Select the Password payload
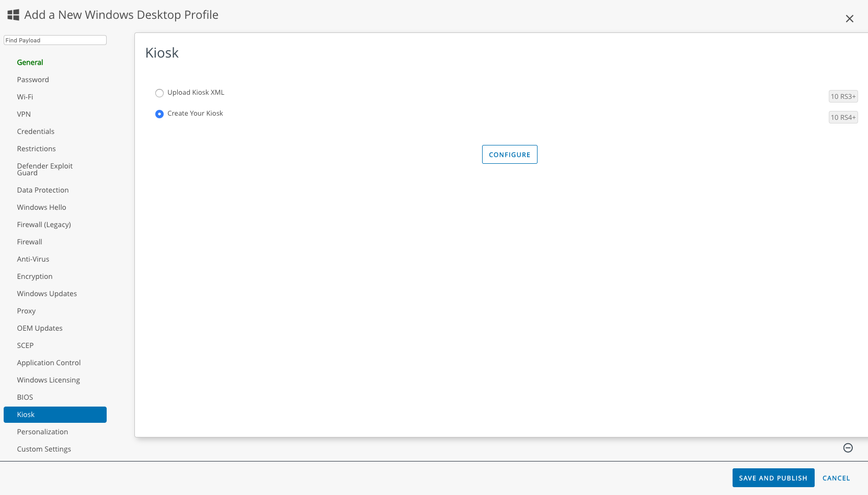 pyautogui.click(x=33, y=80)
